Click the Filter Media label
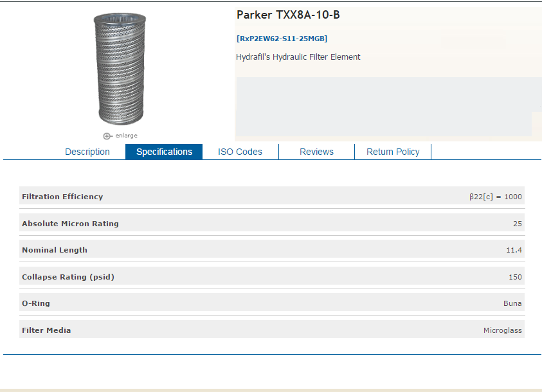Screen dimensions: 542x392 coord(46,330)
